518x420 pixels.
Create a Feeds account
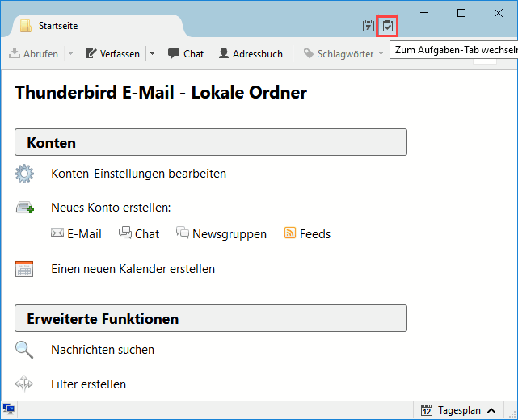tap(315, 234)
